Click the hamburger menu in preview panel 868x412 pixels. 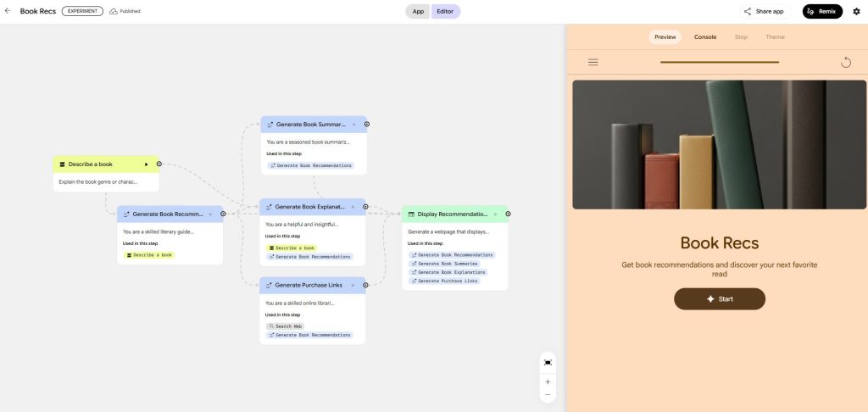tap(593, 62)
